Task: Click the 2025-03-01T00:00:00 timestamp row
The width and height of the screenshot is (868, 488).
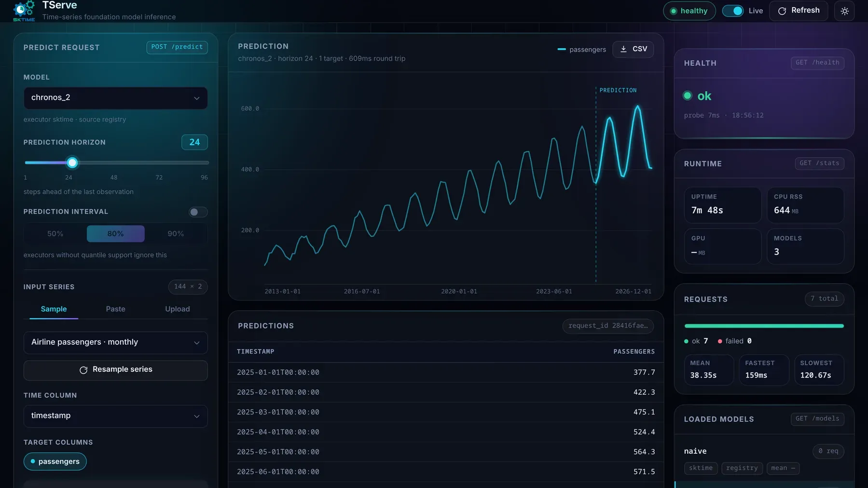Action: [445, 412]
